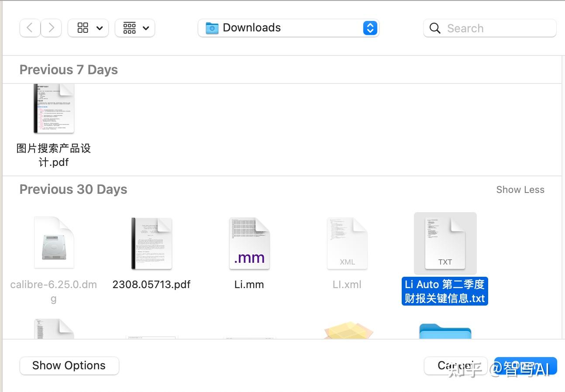Viewport: 565px width, 392px height.
Task: Collapse Previous 30 Days with Show Less
Action: 520,189
